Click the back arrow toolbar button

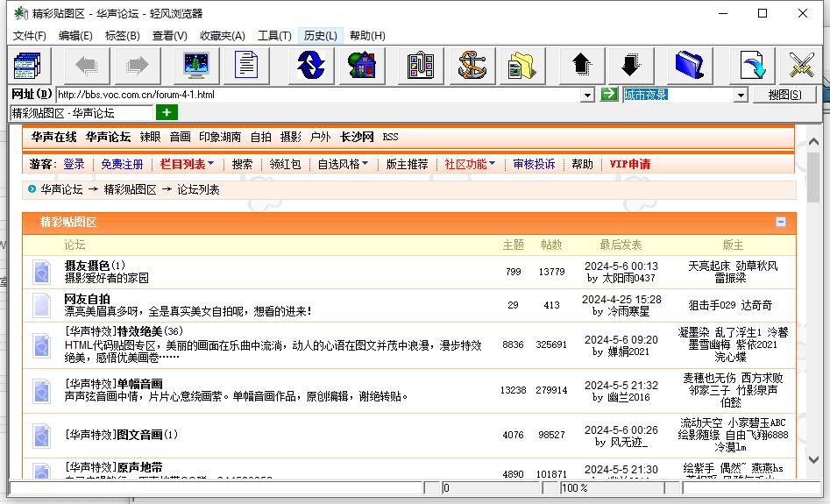click(x=87, y=65)
